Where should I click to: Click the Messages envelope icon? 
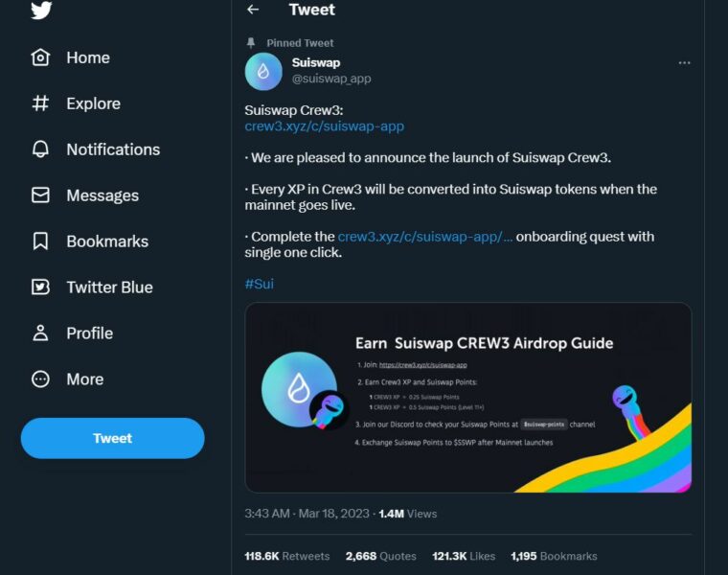[x=40, y=195]
